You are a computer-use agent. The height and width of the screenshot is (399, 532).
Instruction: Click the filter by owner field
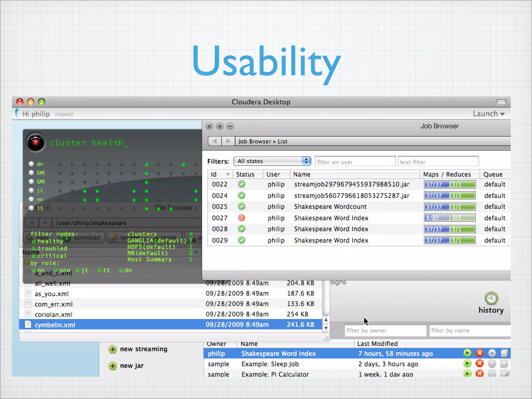coord(385,330)
